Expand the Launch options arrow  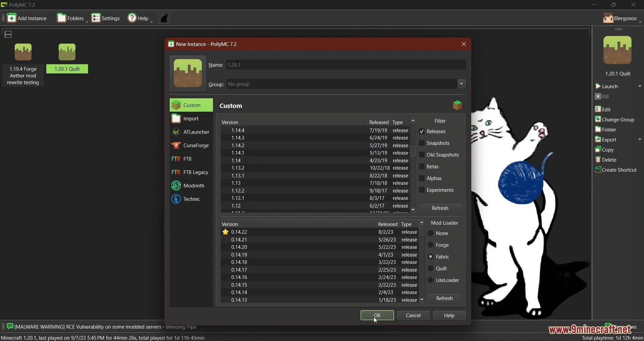tap(640, 87)
